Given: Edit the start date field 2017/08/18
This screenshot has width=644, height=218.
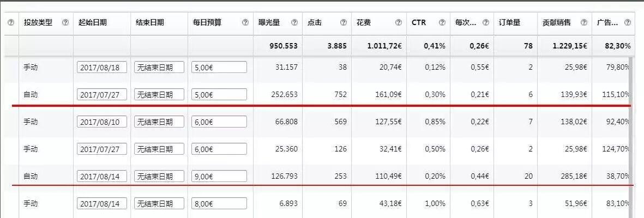Looking at the screenshot, I should pyautogui.click(x=102, y=67).
